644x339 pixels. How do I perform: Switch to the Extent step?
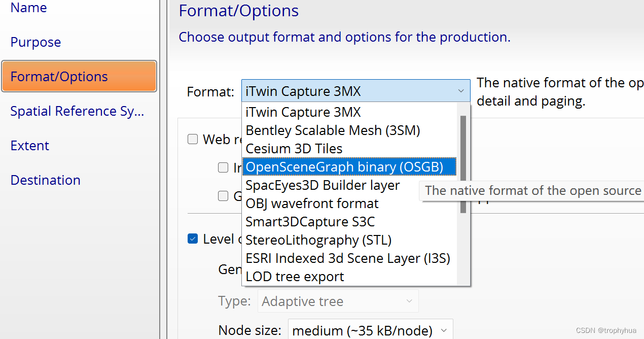pos(30,146)
